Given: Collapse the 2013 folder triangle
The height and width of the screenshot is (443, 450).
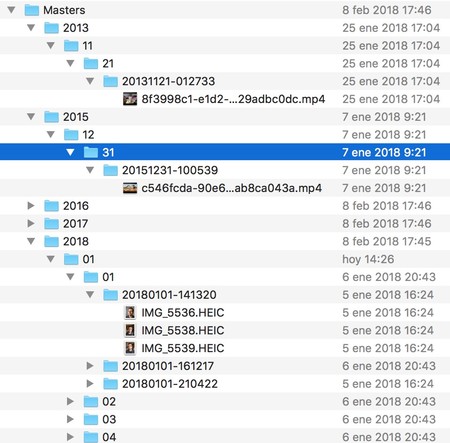Looking at the screenshot, I should 31,28.
